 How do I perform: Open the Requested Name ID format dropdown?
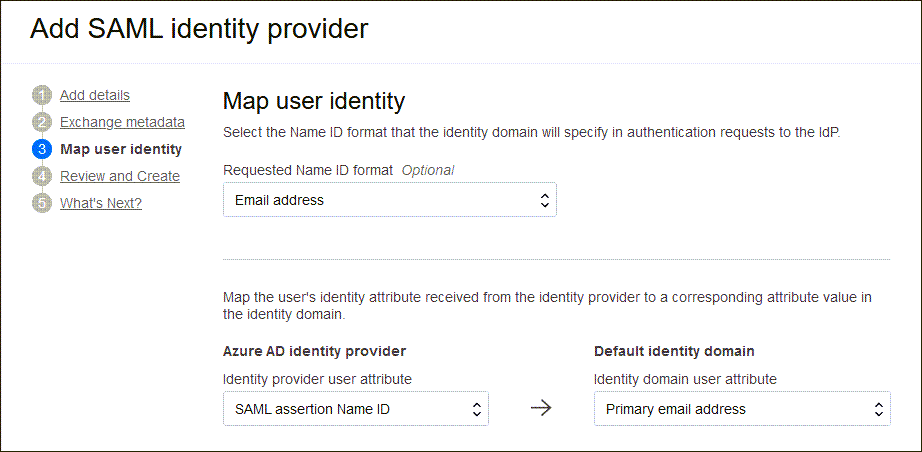389,200
